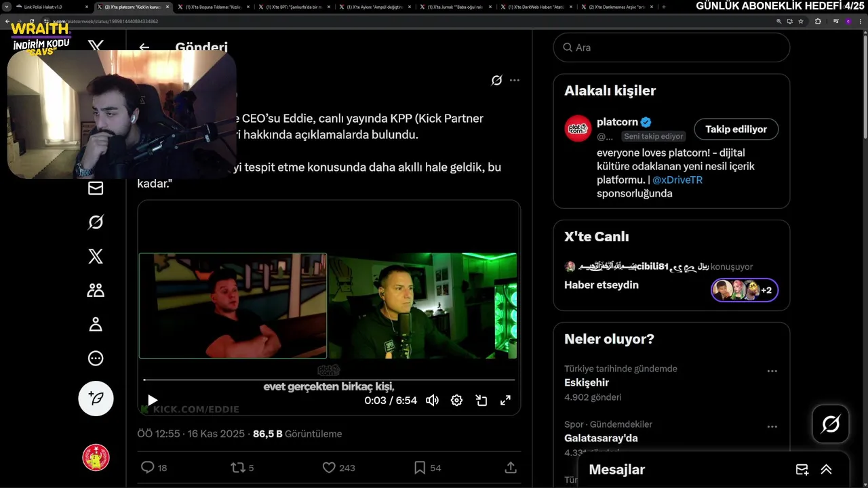The image size is (868, 488).
Task: Open the Eskişehir trending topic
Action: click(587, 382)
